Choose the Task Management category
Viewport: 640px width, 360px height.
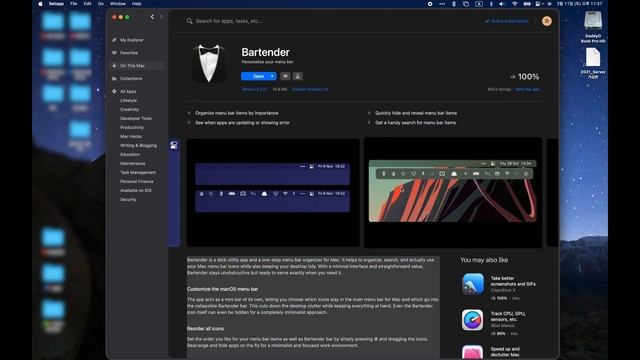[x=138, y=172]
